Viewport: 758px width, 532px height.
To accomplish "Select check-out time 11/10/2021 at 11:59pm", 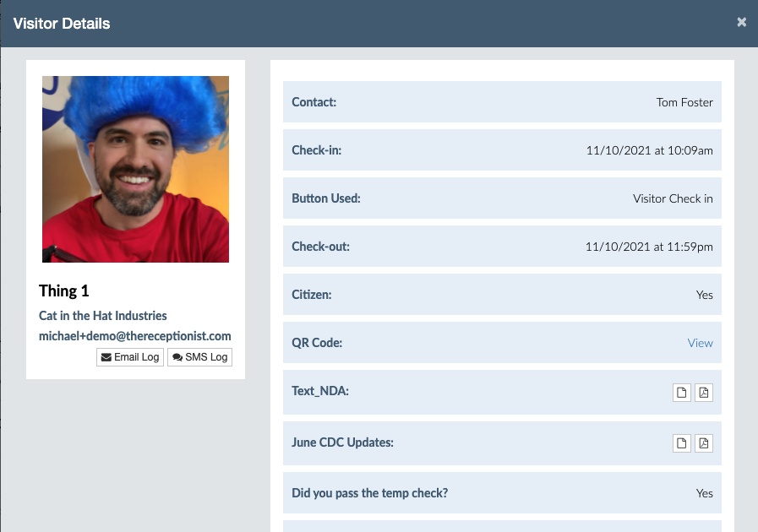I will tap(649, 247).
